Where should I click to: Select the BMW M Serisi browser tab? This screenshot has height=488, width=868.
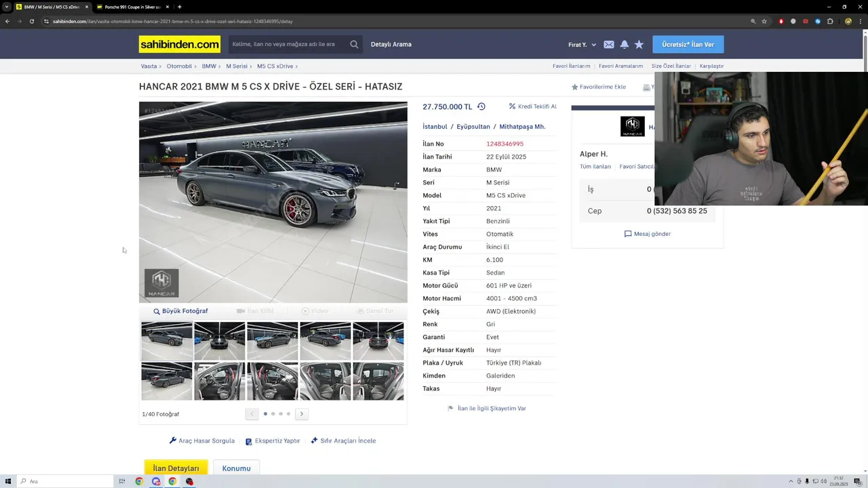click(52, 7)
